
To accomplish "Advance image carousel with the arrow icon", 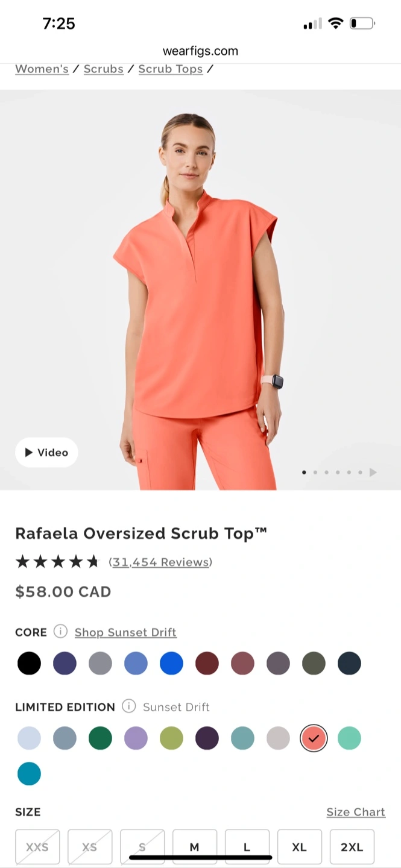I will 373,472.
